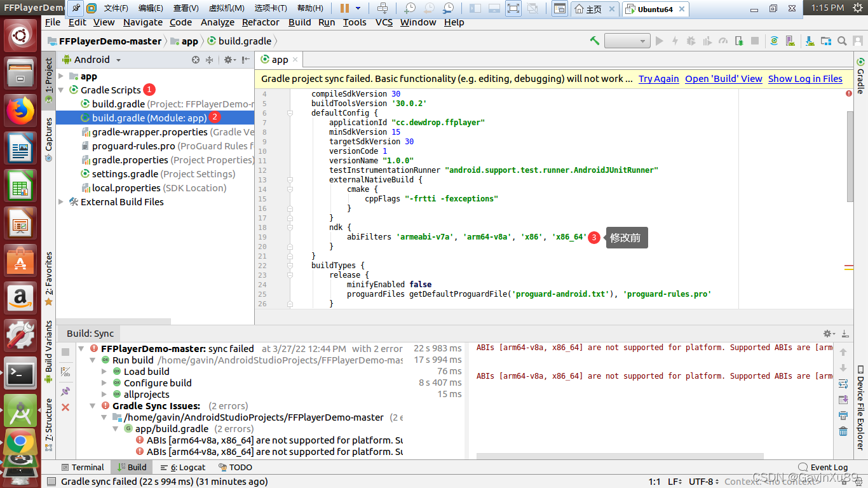Click the build output horizontal scrollbar
Image resolution: width=868 pixels, height=488 pixels.
[620, 456]
